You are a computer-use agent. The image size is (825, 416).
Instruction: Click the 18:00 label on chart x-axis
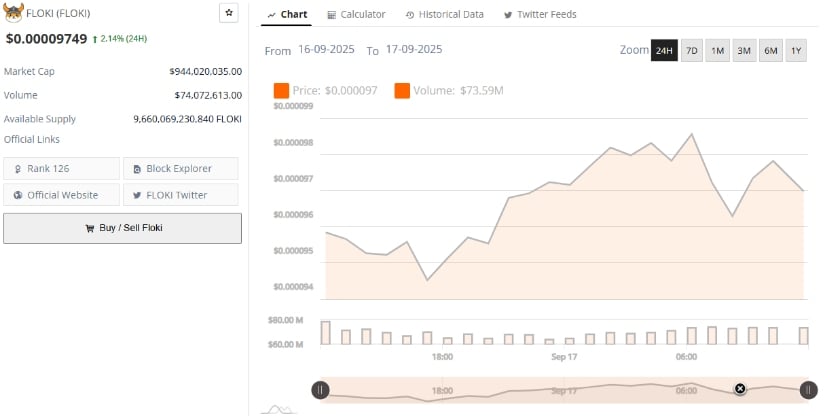click(x=442, y=357)
